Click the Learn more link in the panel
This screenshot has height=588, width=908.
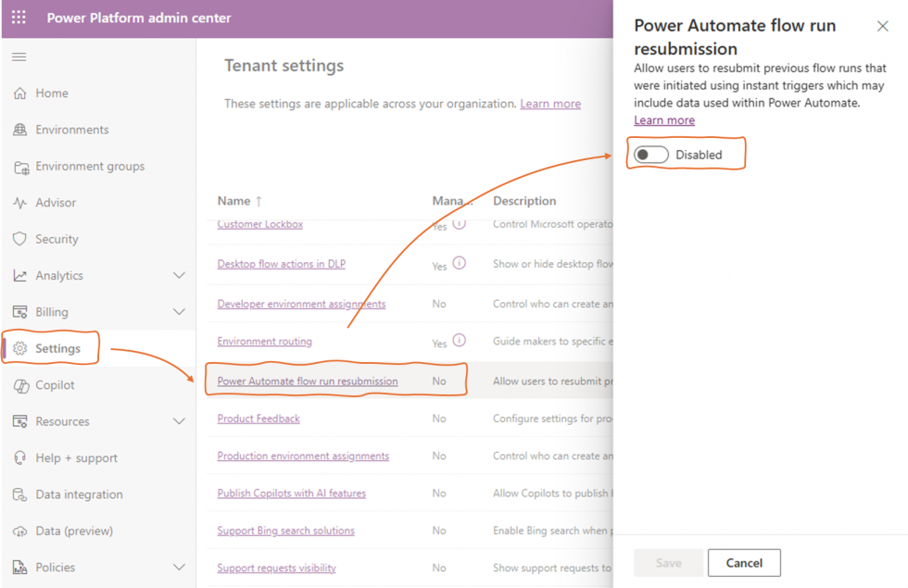point(663,119)
